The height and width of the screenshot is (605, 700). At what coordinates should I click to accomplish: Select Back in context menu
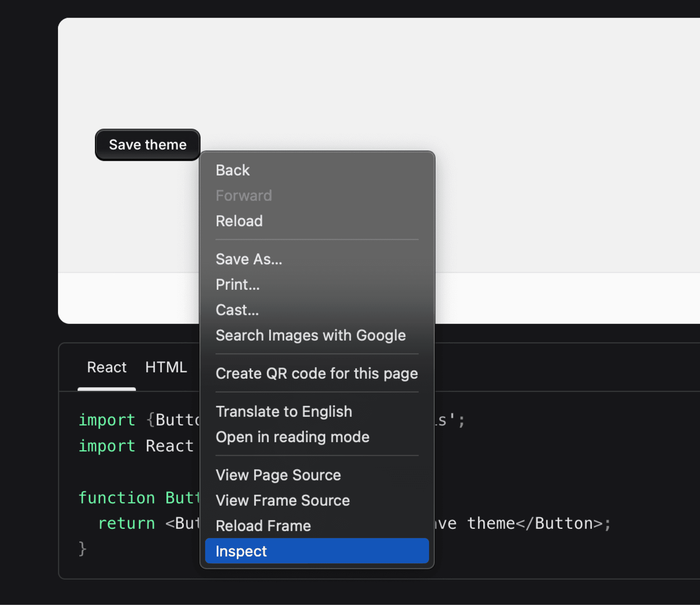point(233,170)
